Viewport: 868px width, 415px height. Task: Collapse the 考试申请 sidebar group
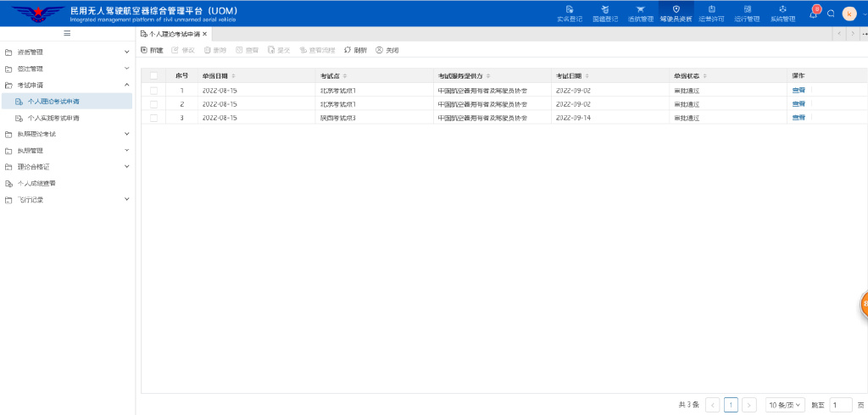click(67, 86)
